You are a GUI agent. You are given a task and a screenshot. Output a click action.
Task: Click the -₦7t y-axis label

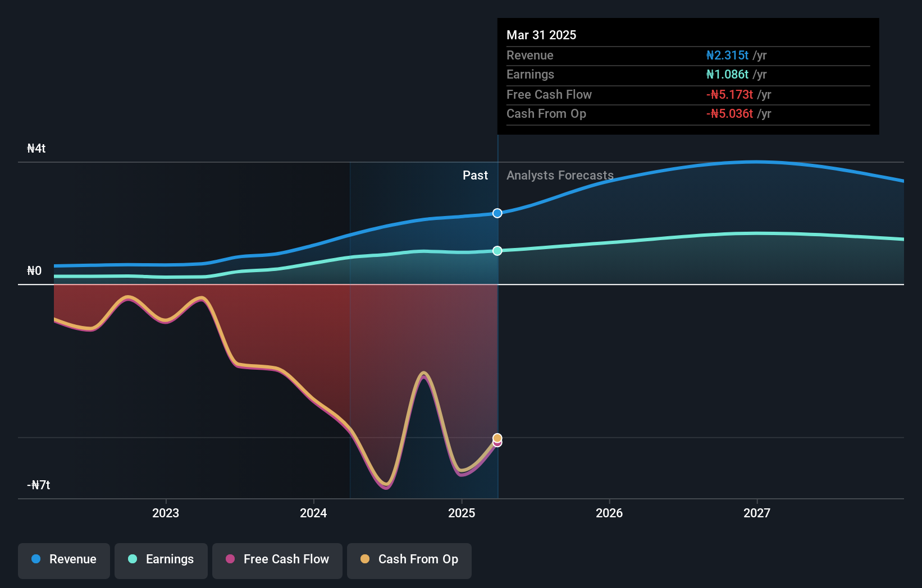tap(39, 485)
